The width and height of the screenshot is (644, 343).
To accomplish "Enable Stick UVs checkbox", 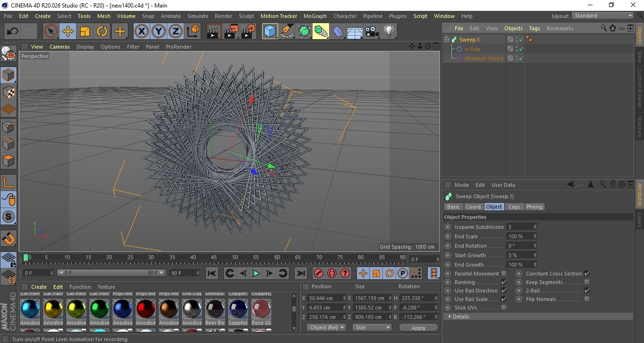I will (x=504, y=308).
